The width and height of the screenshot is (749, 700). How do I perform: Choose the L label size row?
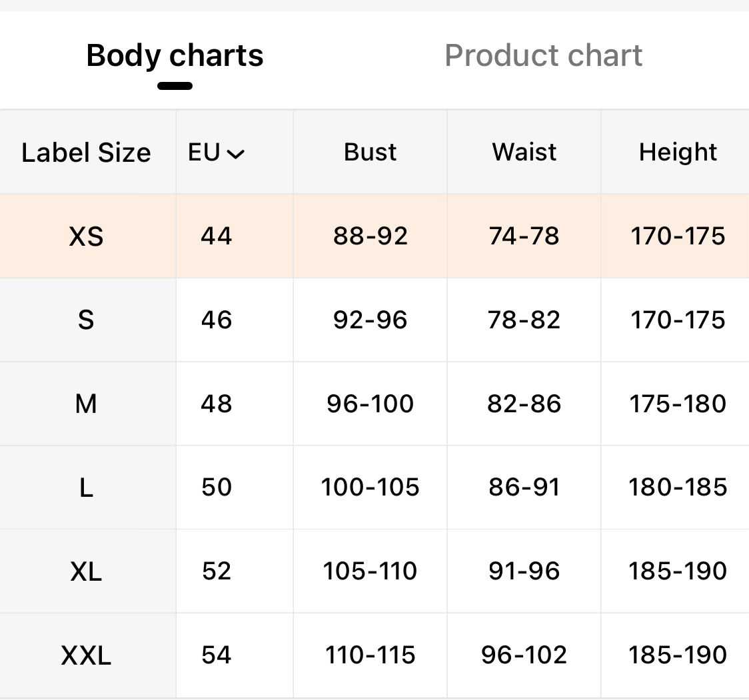pyautogui.click(x=87, y=488)
